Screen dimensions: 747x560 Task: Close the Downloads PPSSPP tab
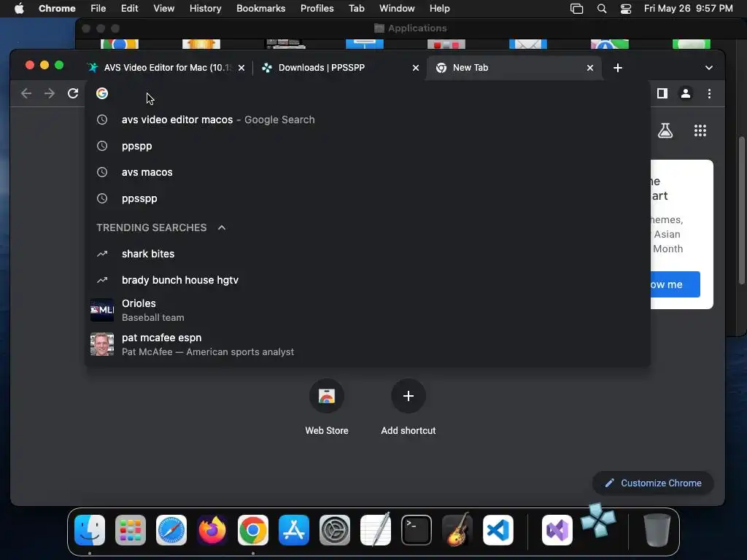click(416, 68)
